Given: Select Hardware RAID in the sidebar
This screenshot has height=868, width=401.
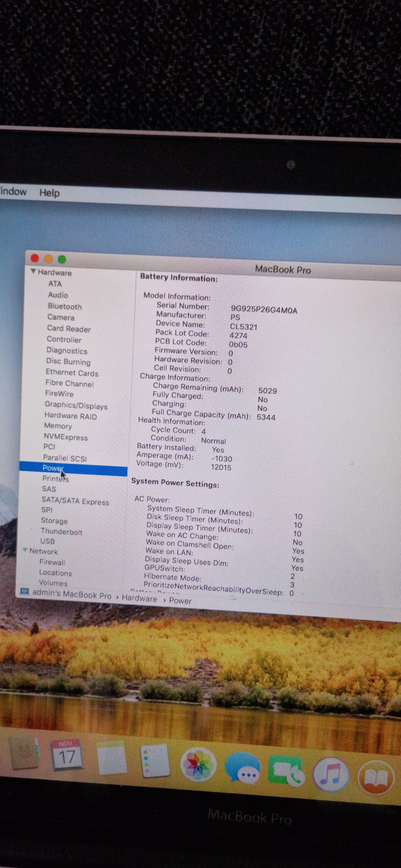Looking at the screenshot, I should click(x=71, y=416).
